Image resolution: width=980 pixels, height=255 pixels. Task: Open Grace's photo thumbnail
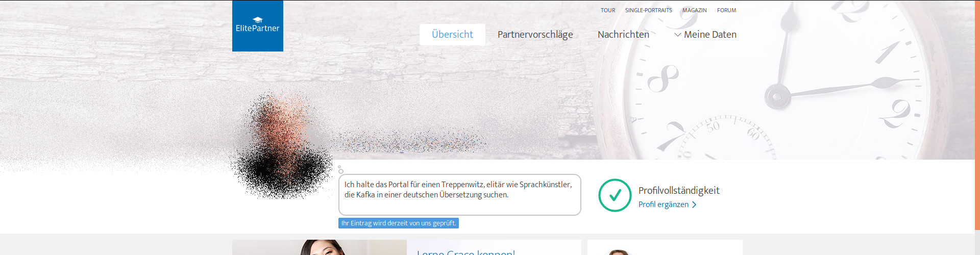tap(320, 247)
